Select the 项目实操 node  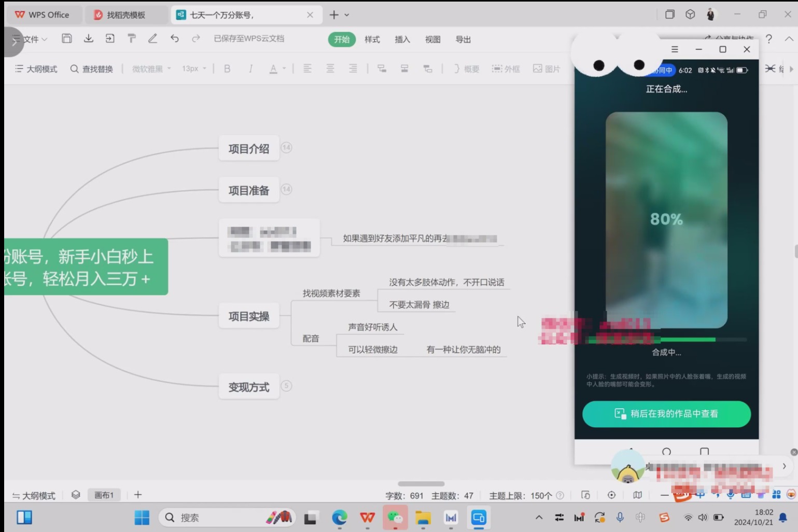click(249, 316)
